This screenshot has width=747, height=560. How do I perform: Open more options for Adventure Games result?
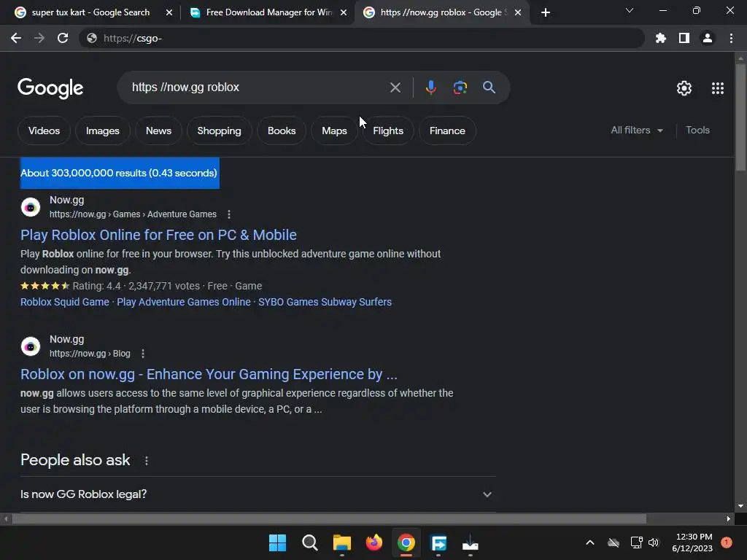tap(229, 214)
